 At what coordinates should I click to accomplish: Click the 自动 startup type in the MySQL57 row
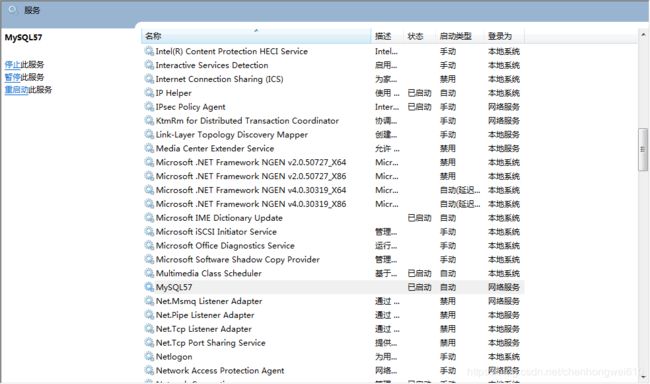pyautogui.click(x=448, y=287)
